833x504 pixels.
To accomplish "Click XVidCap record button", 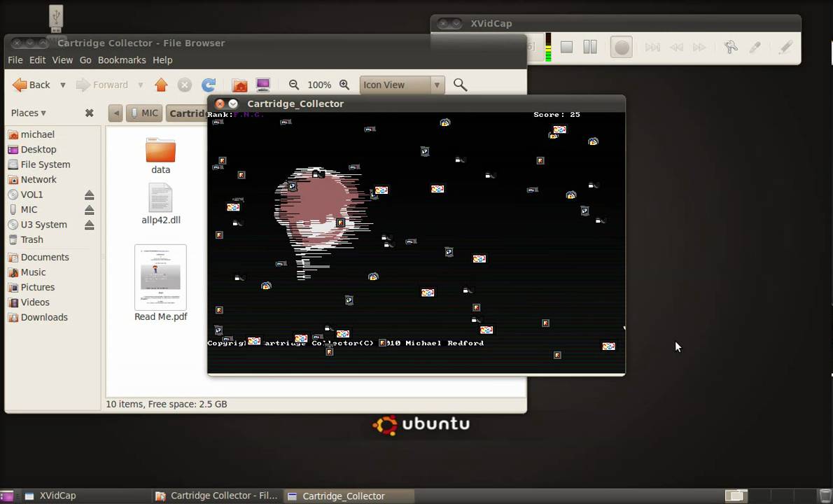I will (621, 48).
